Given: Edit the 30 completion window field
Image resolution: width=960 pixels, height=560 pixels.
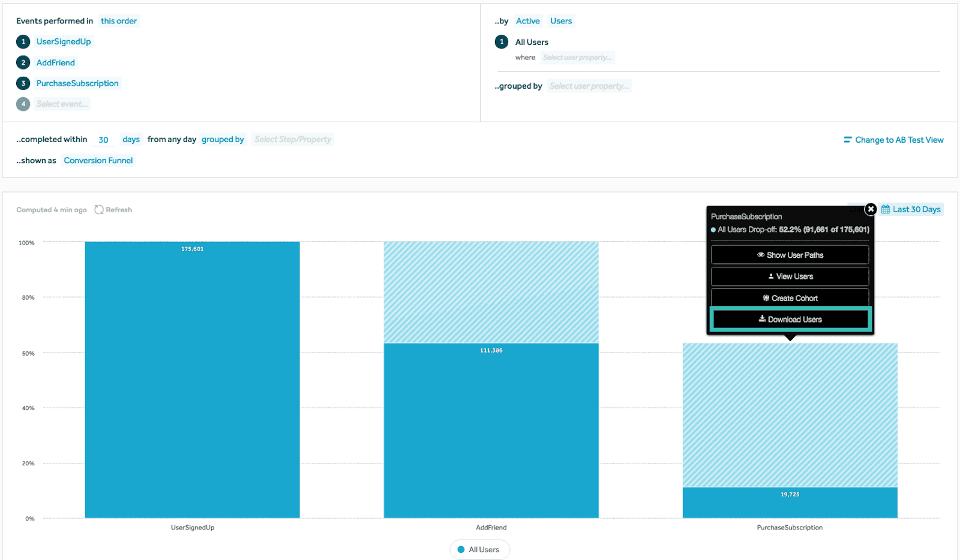Looking at the screenshot, I should [x=103, y=140].
